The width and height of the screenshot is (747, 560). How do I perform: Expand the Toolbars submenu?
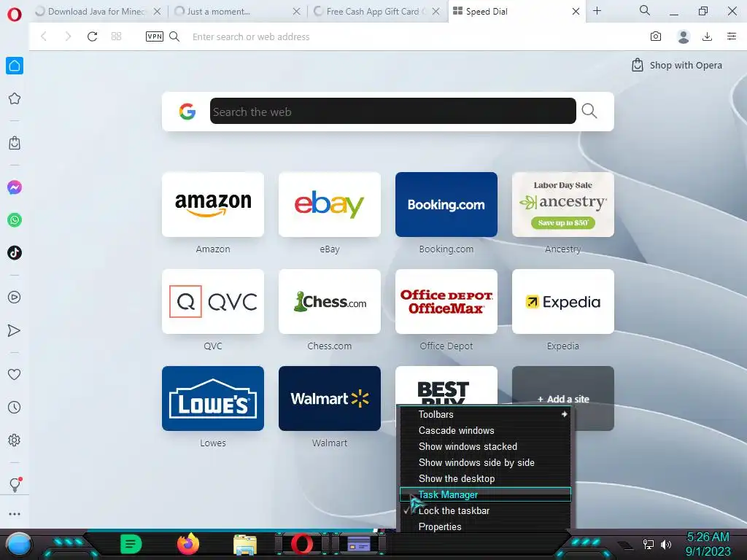[485, 415]
